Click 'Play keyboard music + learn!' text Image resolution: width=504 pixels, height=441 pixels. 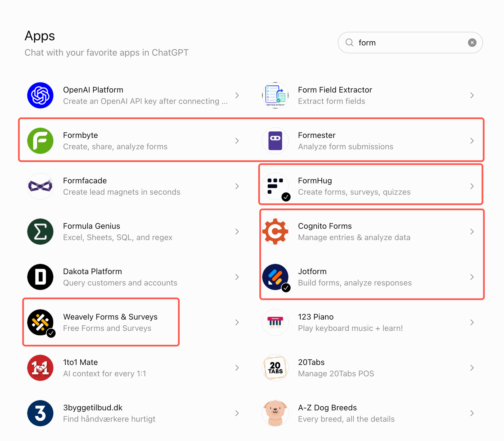coord(350,328)
